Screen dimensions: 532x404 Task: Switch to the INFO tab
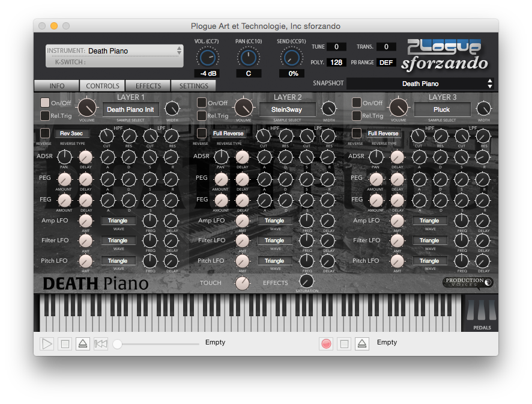[56, 86]
